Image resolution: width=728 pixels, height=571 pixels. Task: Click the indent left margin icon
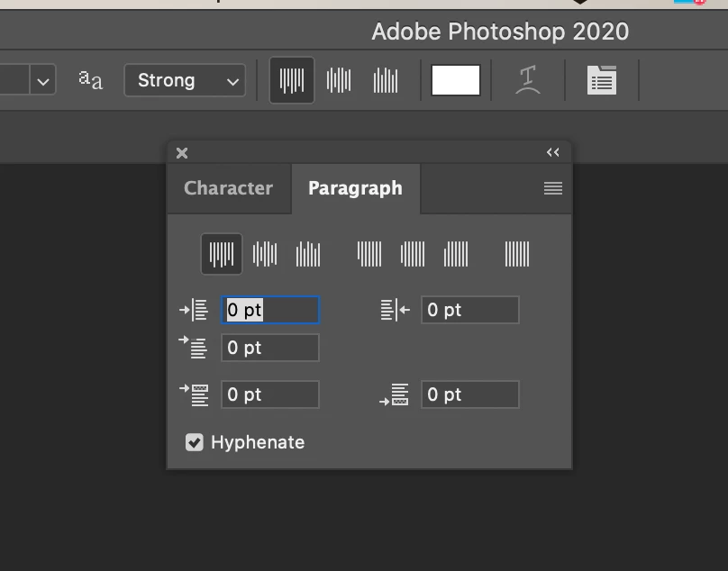tap(194, 310)
